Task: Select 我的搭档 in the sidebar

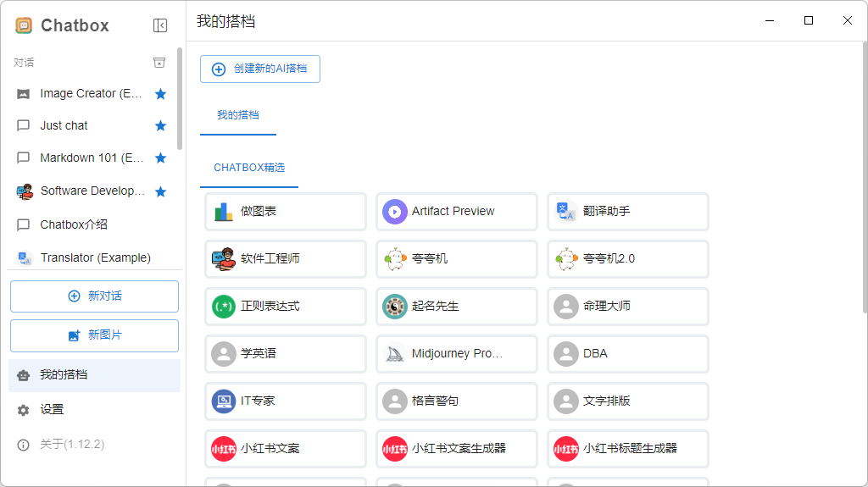Action: click(94, 375)
